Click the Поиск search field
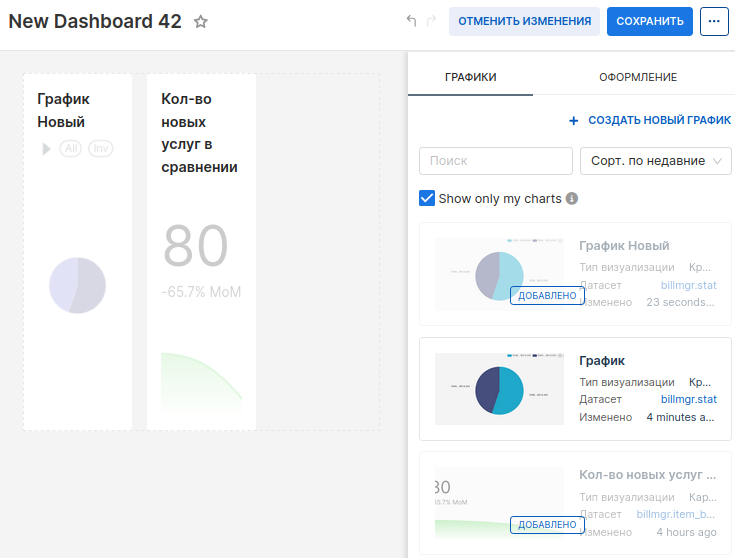Screen dimensions: 735x558 click(x=495, y=161)
